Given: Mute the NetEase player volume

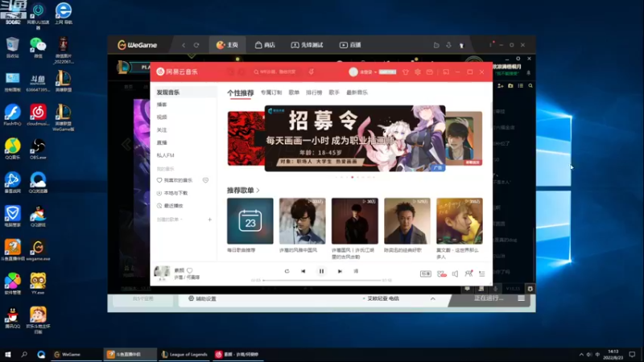Looking at the screenshot, I should point(455,274).
